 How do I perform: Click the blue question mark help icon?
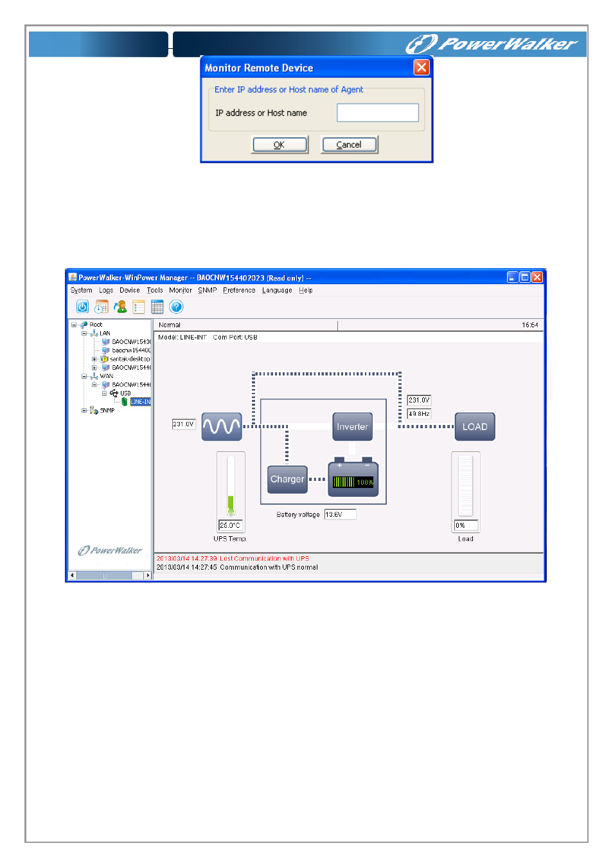tap(177, 307)
